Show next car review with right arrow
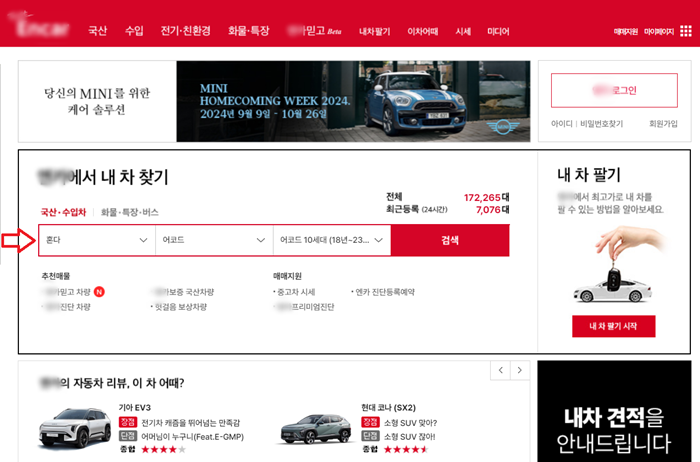700x462 pixels. pos(520,370)
